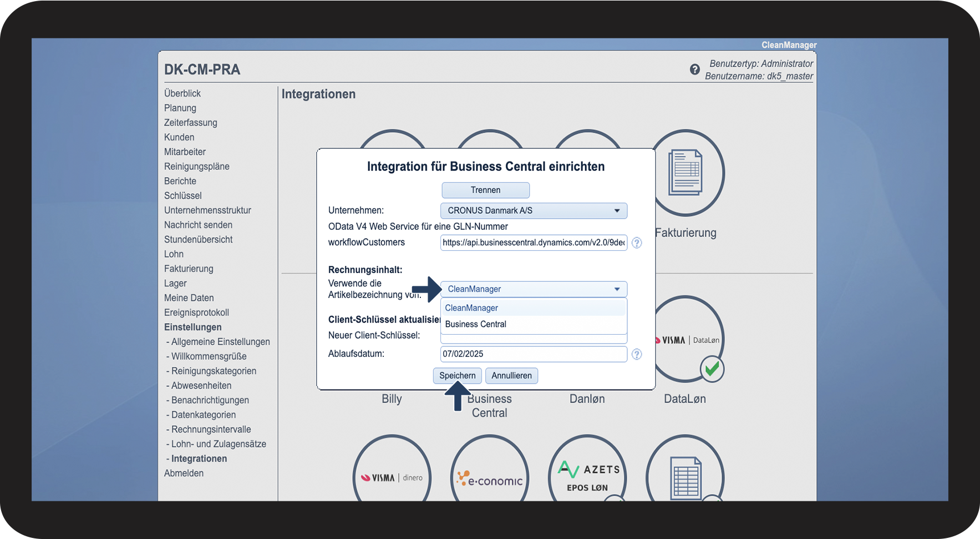Open Abwesenheiten submenu item
The height and width of the screenshot is (539, 980).
tap(201, 386)
